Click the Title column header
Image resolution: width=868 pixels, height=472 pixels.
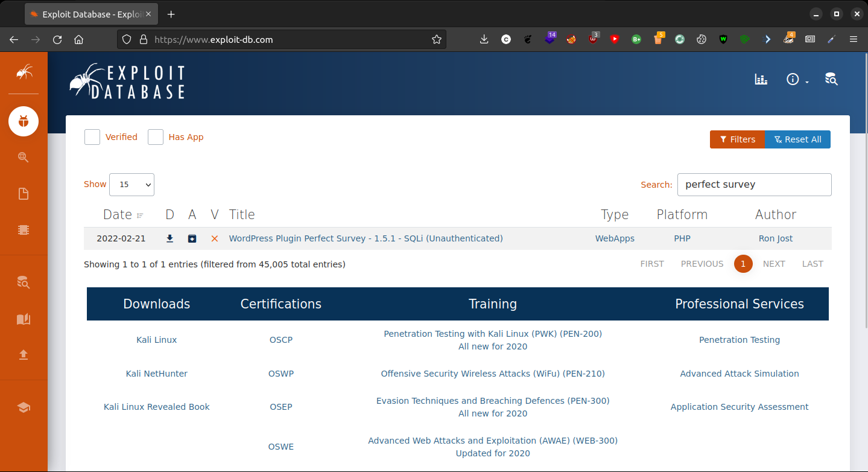242,214
